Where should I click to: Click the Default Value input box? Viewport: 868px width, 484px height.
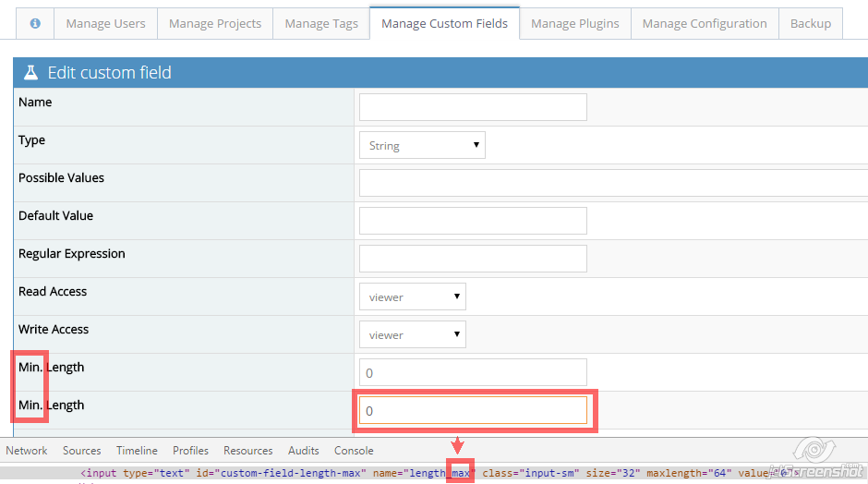pyautogui.click(x=473, y=221)
